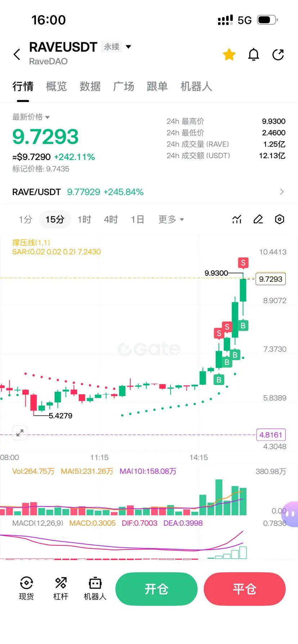Image resolution: width=298 pixels, height=644 pixels.
Task: Select the 1时 timeframe
Action: pyautogui.click(x=84, y=219)
